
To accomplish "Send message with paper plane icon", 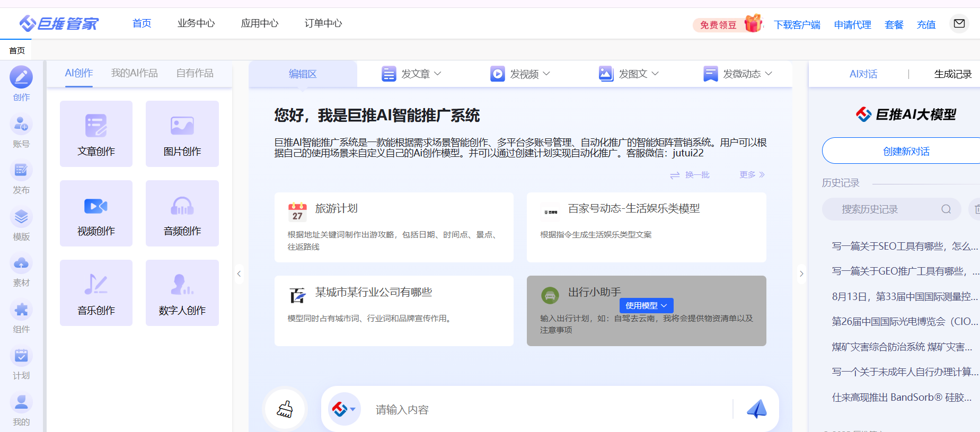I will pos(756,409).
